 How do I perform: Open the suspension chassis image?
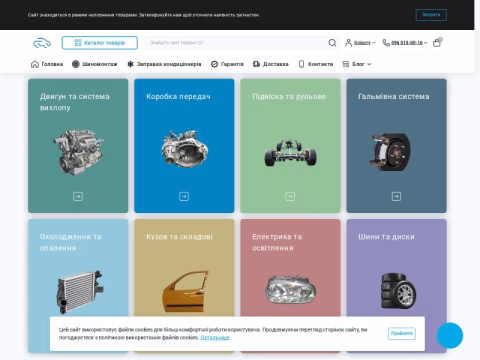point(290,153)
